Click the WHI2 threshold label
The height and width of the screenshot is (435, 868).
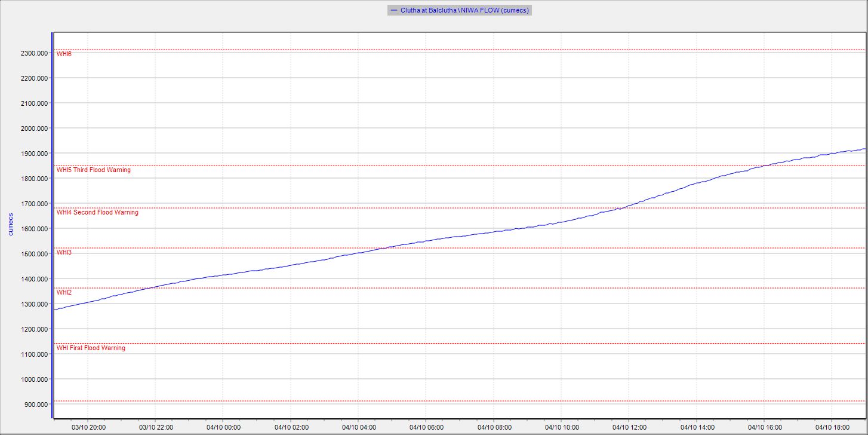[64, 293]
